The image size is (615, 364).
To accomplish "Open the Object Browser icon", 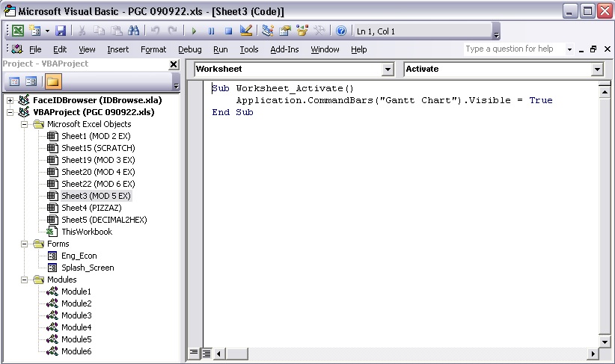I will coord(302,31).
